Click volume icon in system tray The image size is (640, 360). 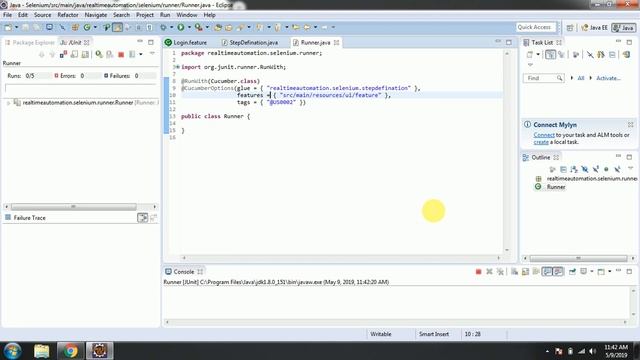pos(593,351)
